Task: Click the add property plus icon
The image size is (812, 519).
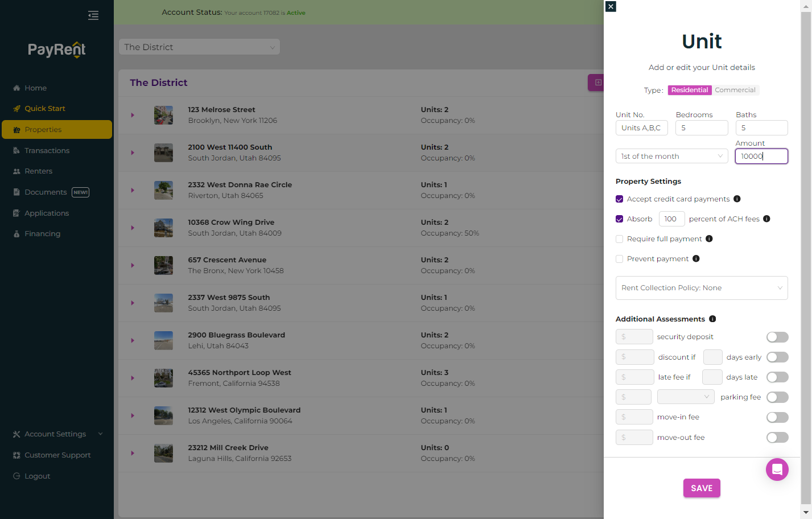Action: click(598, 83)
